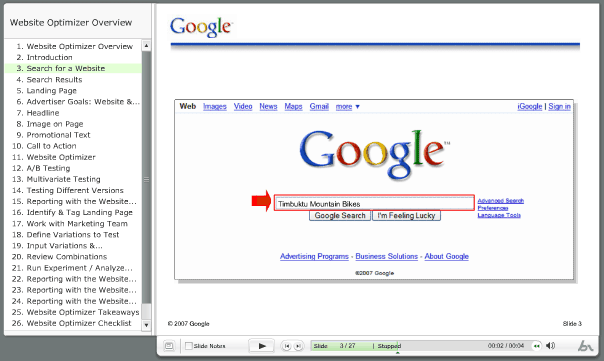
Task: Click the Sign in link
Action: (559, 106)
